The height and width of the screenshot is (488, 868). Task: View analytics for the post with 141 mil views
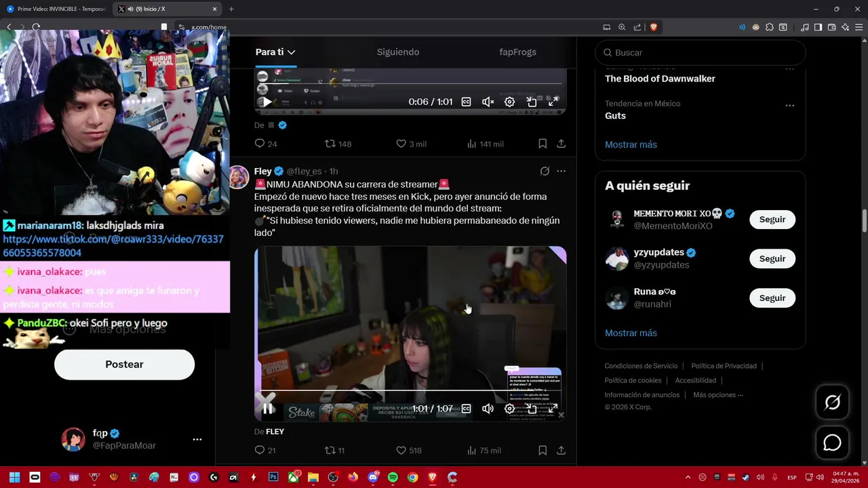[x=486, y=144]
